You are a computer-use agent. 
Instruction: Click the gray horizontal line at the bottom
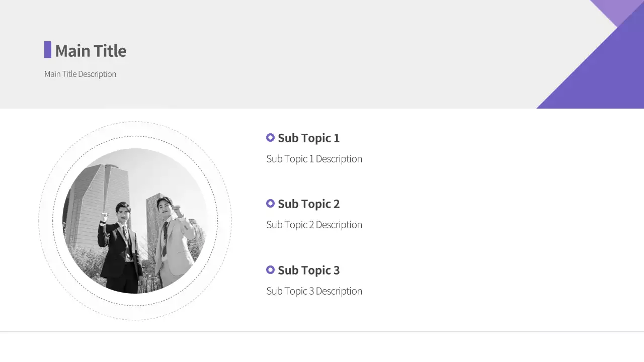click(322, 332)
